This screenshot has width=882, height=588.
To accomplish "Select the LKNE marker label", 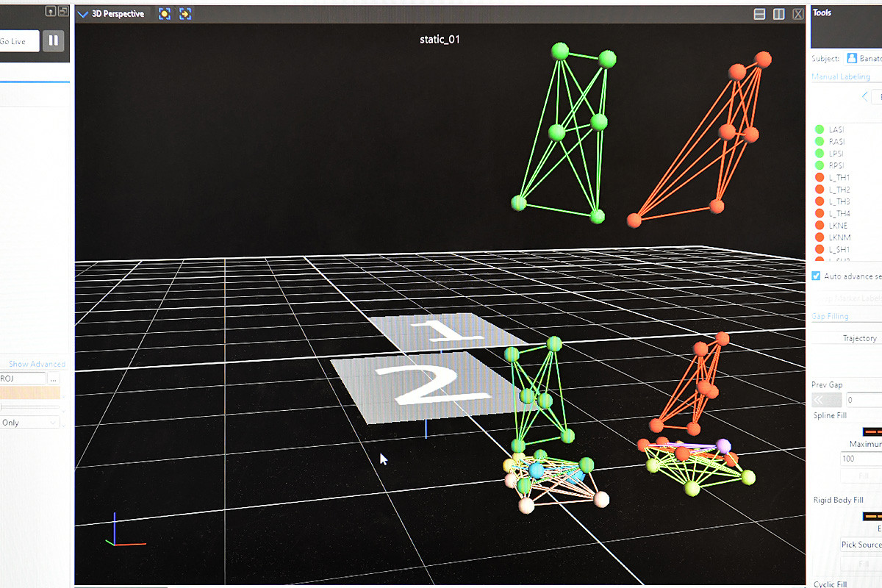I will pos(839,226).
